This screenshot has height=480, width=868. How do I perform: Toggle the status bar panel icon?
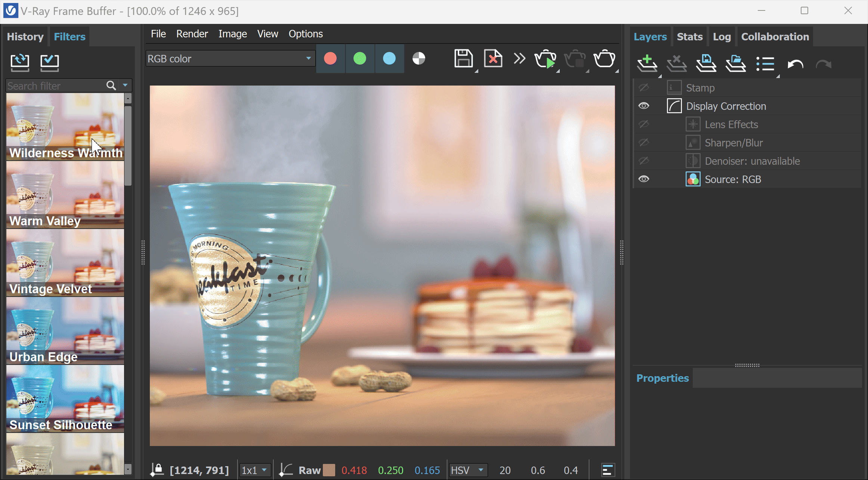[x=608, y=470]
